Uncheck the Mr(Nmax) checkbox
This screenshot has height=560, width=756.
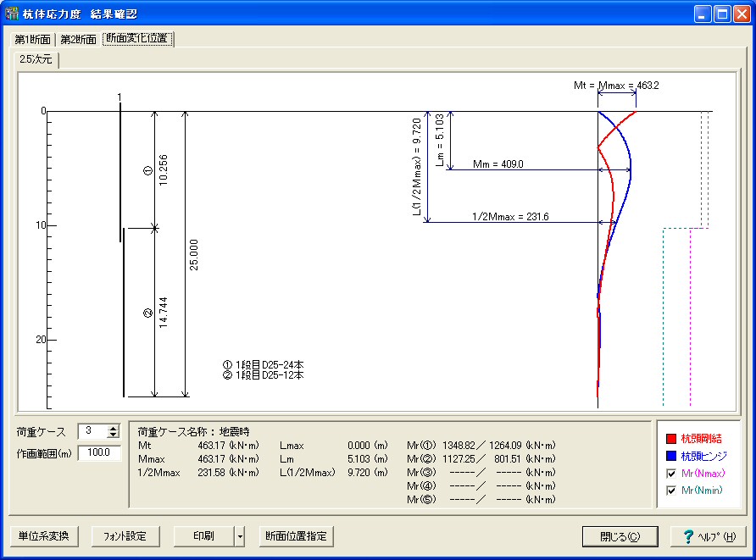(x=671, y=473)
